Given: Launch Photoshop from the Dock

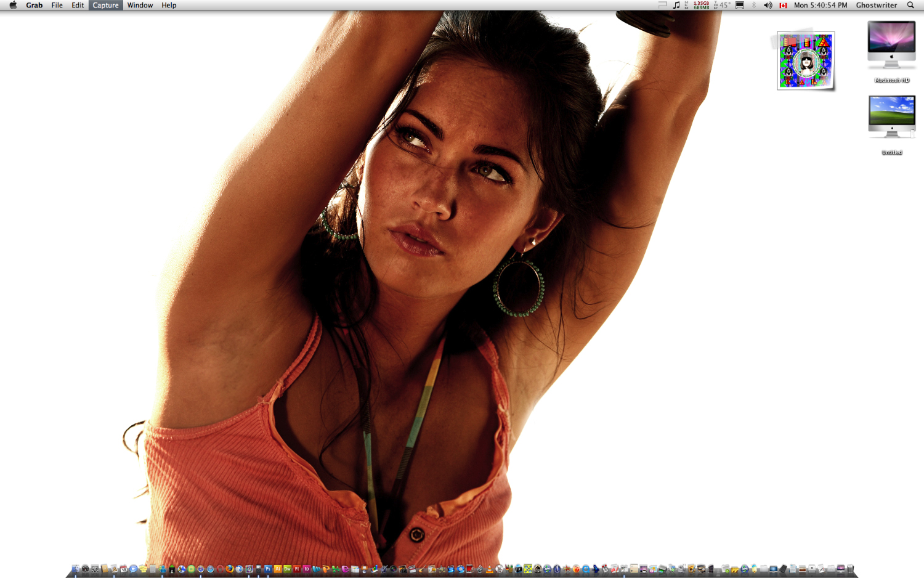Looking at the screenshot, I should coord(268,569).
